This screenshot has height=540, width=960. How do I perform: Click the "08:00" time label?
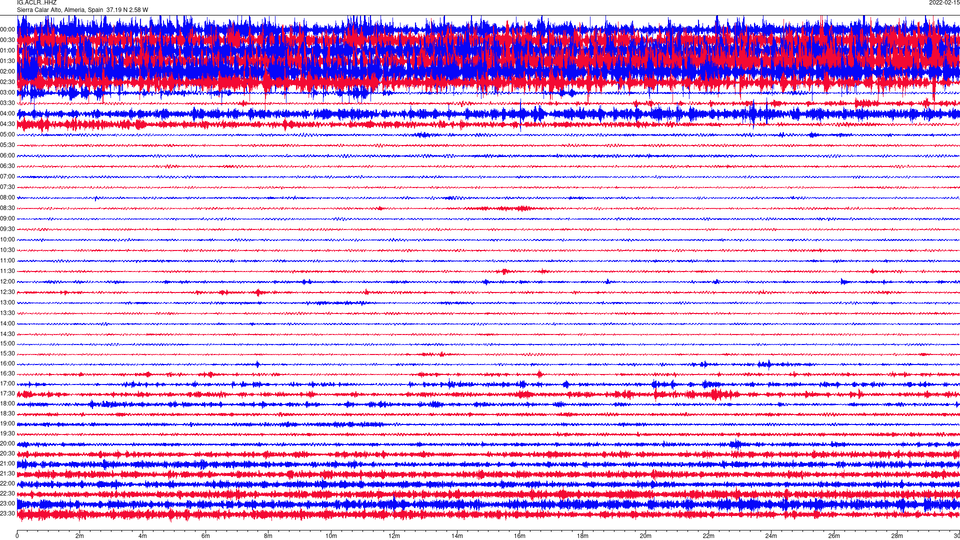[7, 197]
